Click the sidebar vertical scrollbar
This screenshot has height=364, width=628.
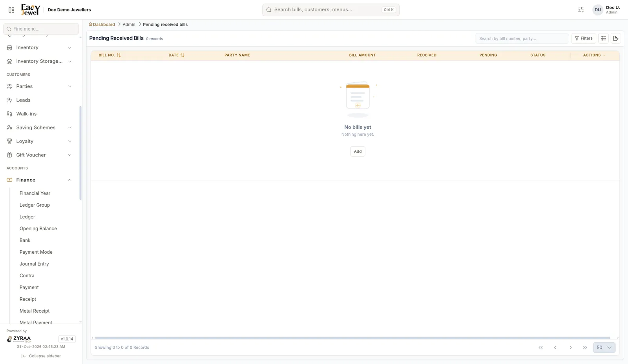80,153
